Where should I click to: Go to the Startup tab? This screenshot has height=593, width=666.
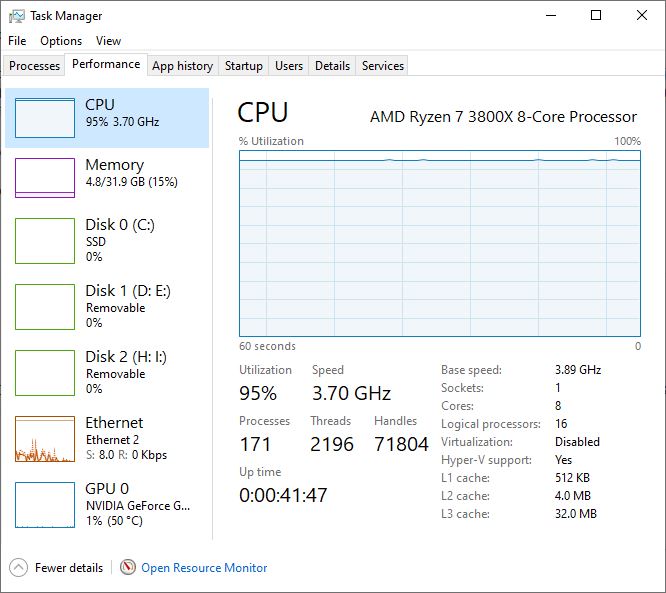[x=244, y=66]
